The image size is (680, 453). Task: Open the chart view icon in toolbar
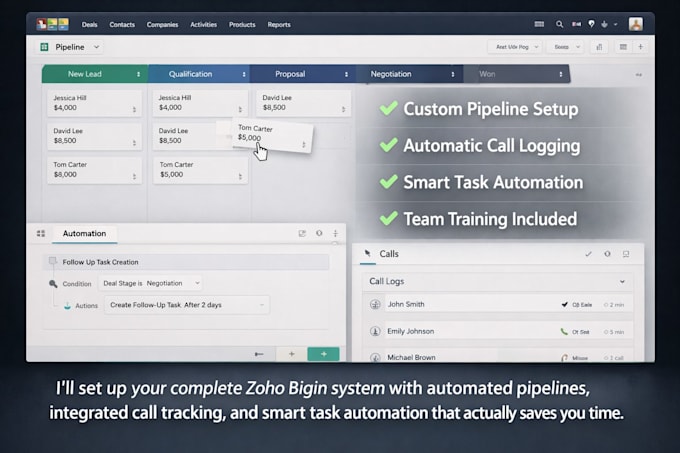(x=599, y=47)
